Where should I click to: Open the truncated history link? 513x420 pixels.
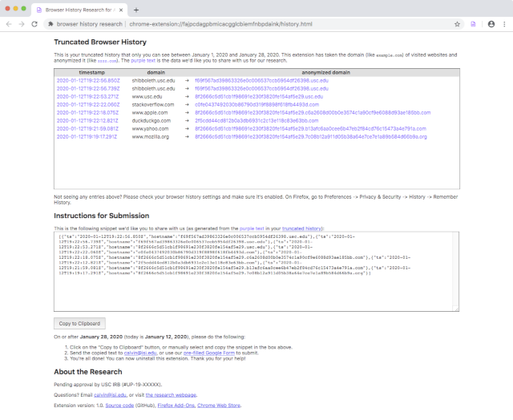point(301,228)
